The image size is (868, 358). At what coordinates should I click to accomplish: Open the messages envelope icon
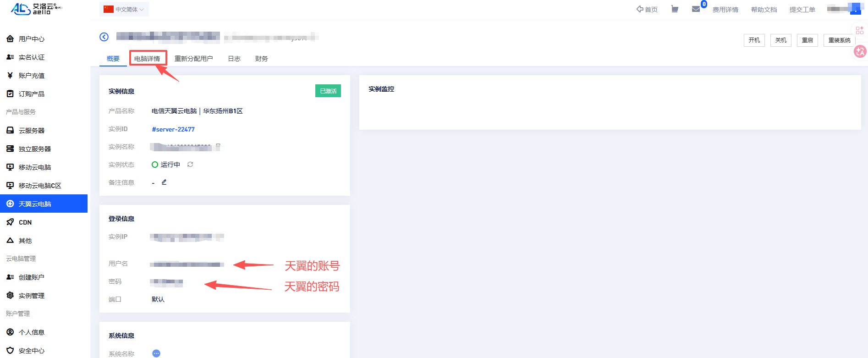click(696, 9)
